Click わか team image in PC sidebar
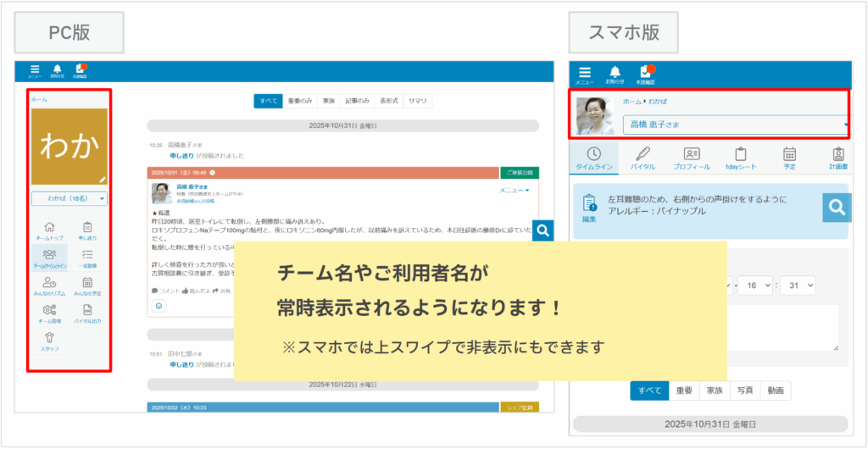This screenshot has height=449, width=868. [70, 147]
